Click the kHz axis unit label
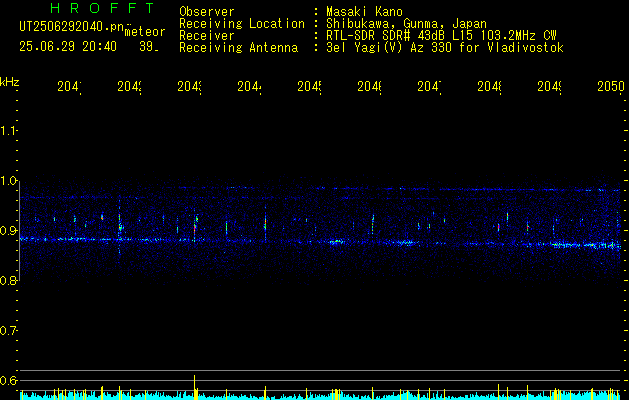This screenshot has height=400, width=629. (x=9, y=82)
